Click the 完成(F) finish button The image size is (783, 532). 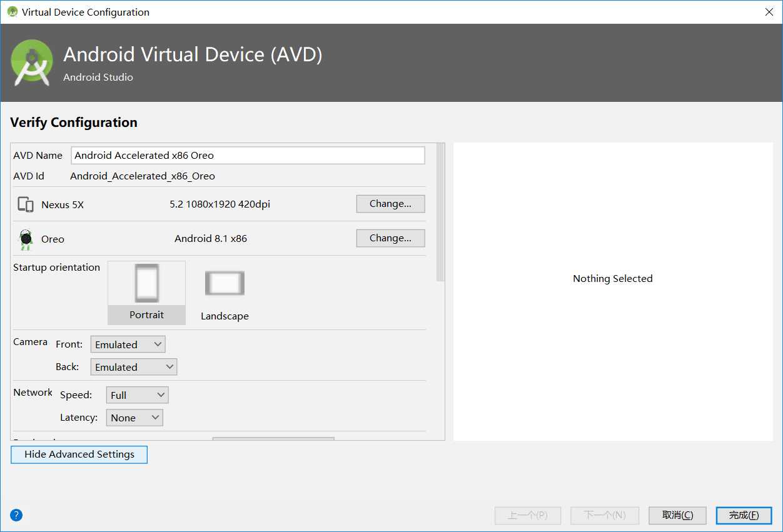(744, 515)
